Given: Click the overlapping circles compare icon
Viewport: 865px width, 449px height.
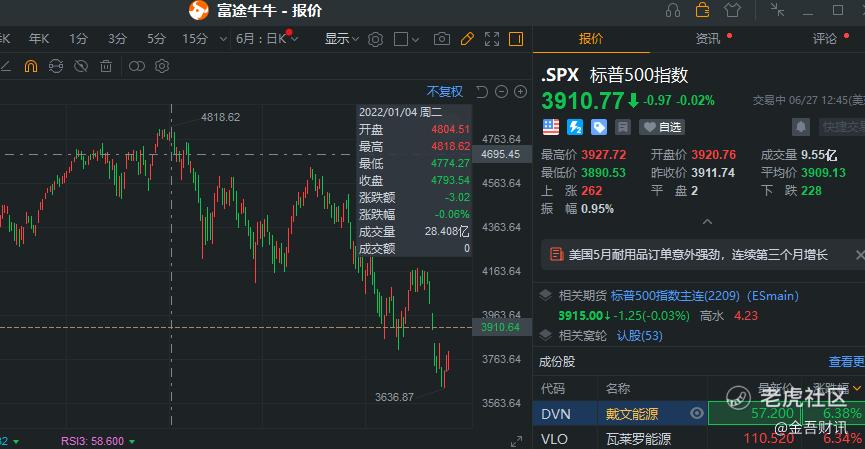Looking at the screenshot, I should click(136, 66).
